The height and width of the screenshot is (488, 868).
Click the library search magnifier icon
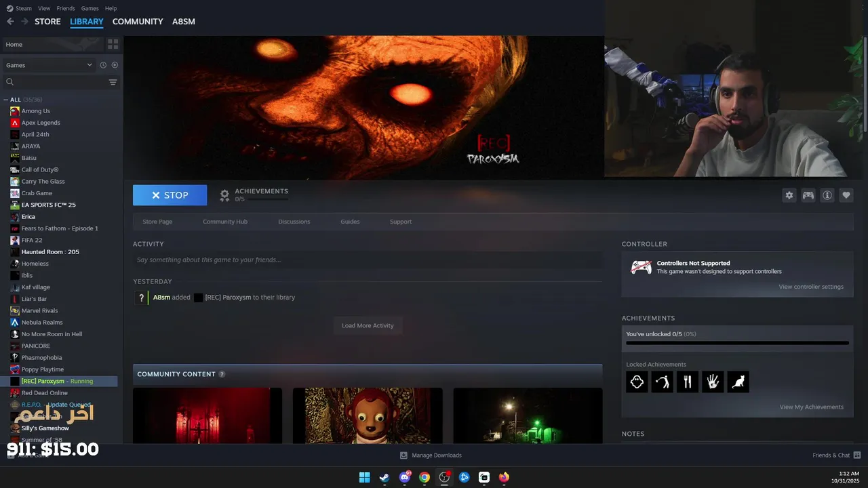(9, 82)
